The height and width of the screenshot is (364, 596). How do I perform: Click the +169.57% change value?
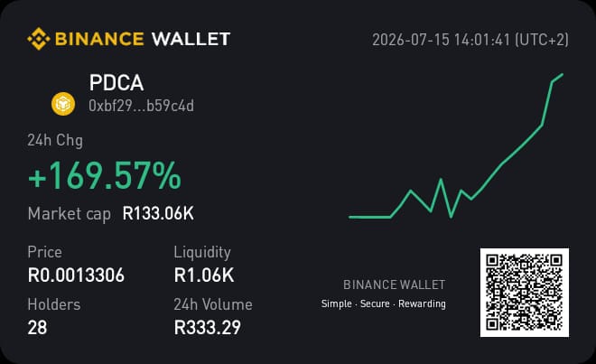105,175
